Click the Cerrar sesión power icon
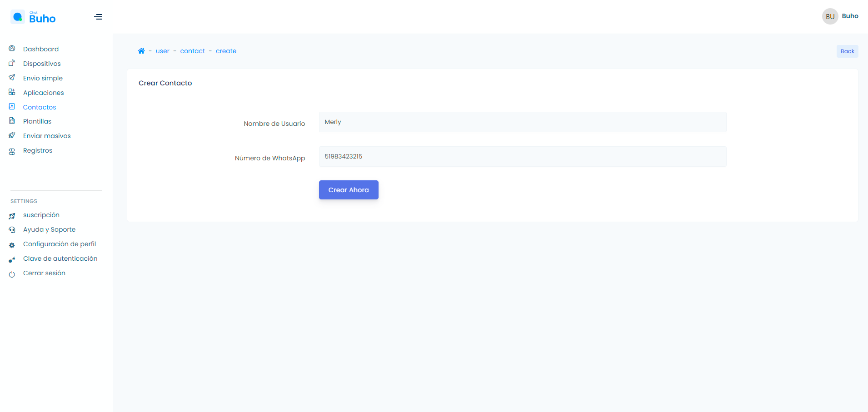Viewport: 868px width, 412px height. pos(12,274)
